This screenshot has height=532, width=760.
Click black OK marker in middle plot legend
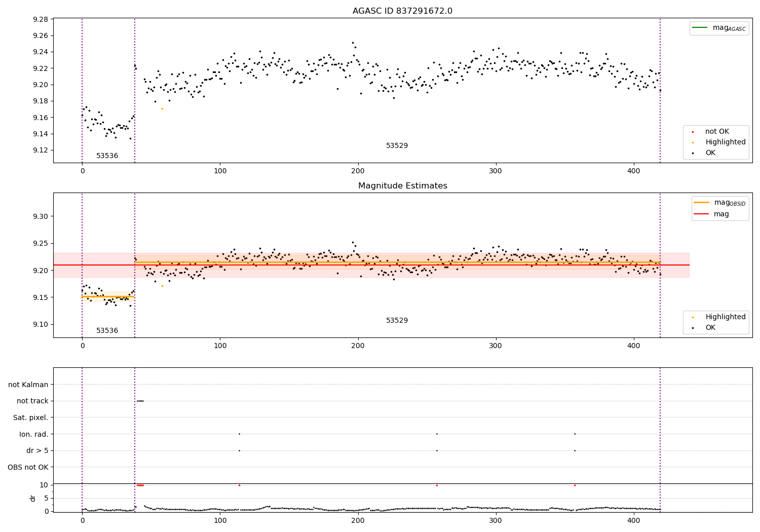click(x=693, y=328)
